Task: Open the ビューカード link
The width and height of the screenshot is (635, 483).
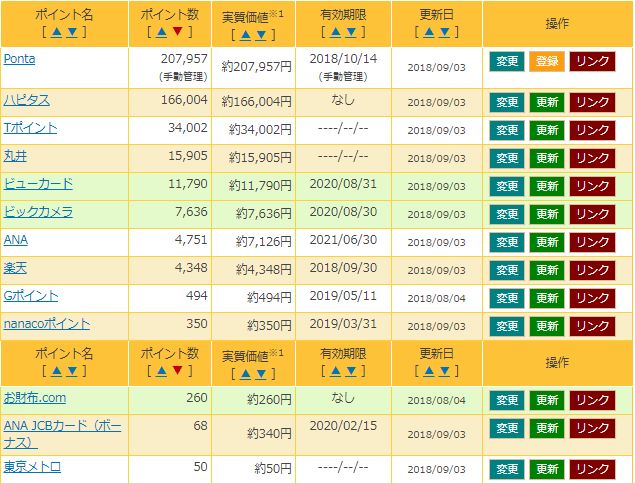Action: 38,184
